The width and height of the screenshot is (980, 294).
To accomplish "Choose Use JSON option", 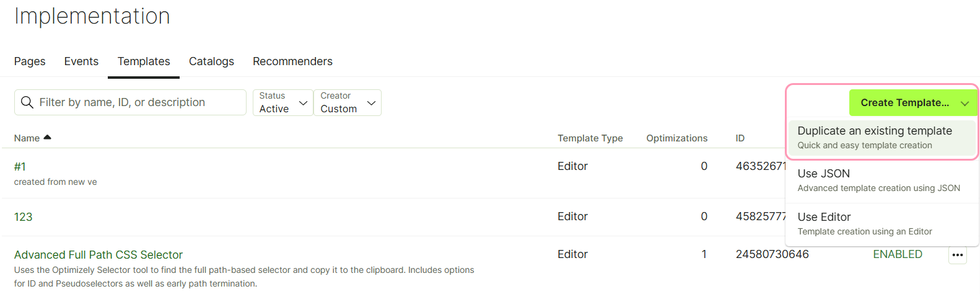I will [x=882, y=180].
